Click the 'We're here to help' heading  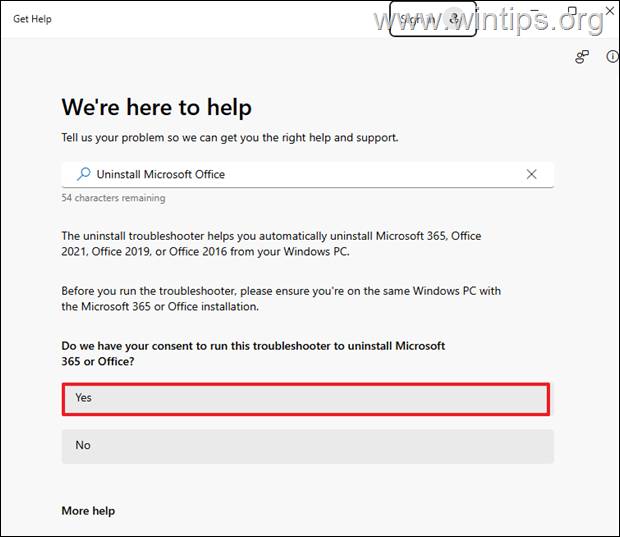156,108
